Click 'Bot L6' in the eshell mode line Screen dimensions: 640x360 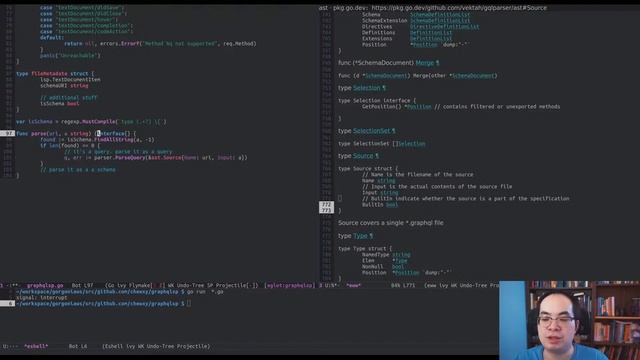coord(78,346)
